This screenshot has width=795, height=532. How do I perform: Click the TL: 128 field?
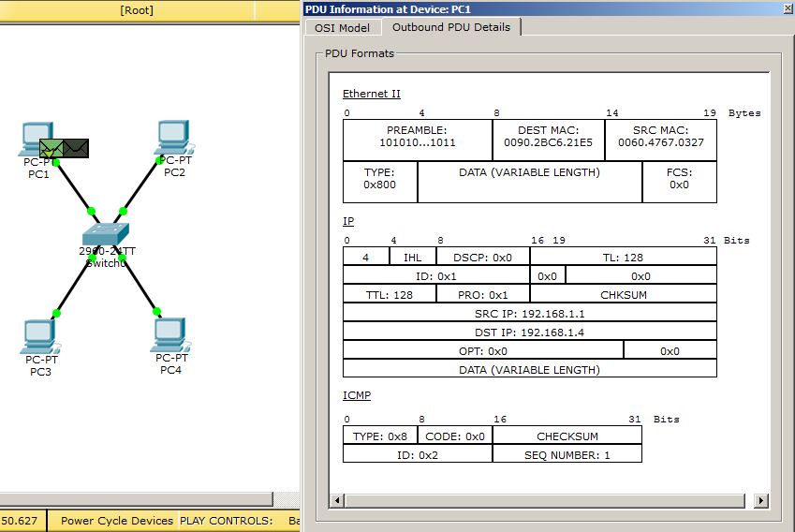pyautogui.click(x=623, y=258)
